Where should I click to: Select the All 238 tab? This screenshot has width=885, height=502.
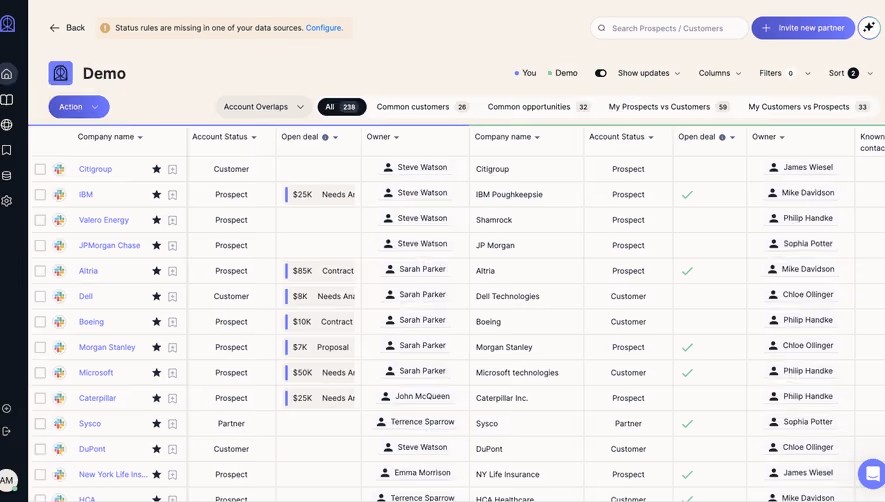tap(341, 107)
